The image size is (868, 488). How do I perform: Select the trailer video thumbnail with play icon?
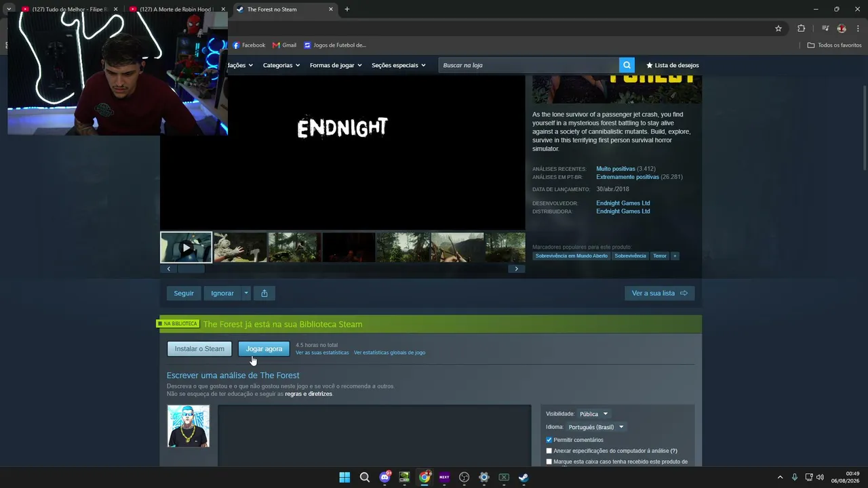(186, 247)
